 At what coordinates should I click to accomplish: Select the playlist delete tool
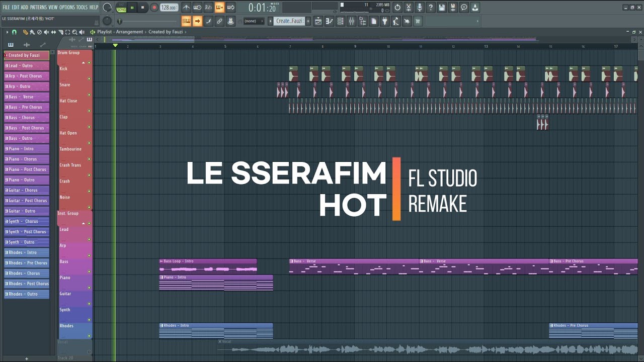click(x=39, y=32)
